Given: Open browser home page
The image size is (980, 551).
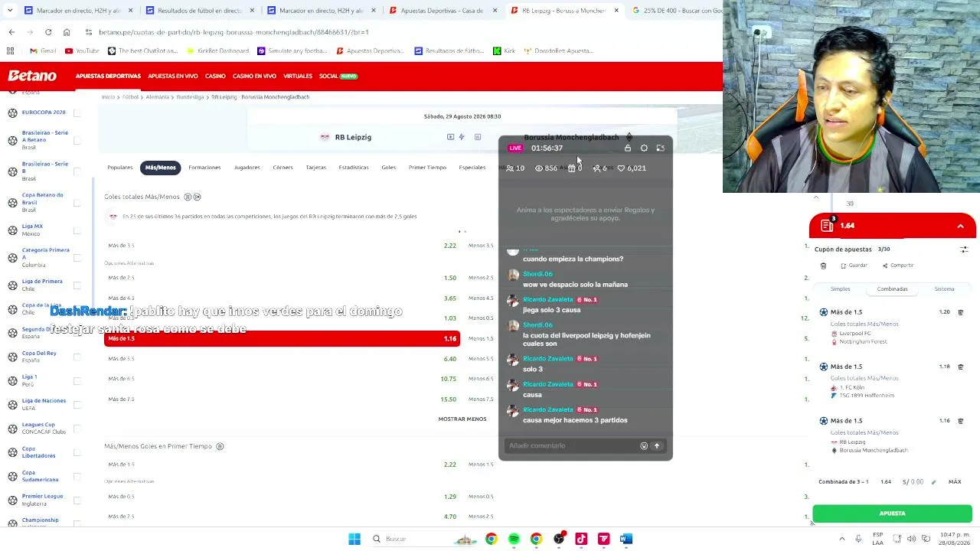Looking at the screenshot, I should pos(67,32).
